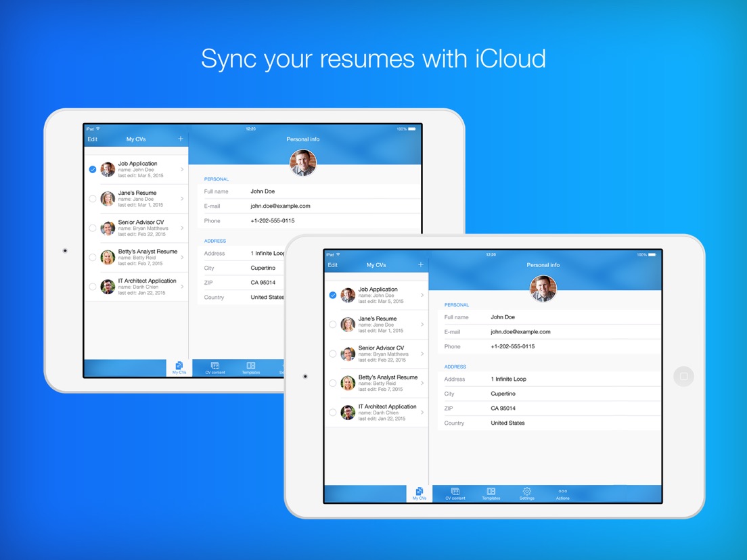Tap Jane Doe avatar in back iPad list
This screenshot has height=560, width=747.
(108, 199)
